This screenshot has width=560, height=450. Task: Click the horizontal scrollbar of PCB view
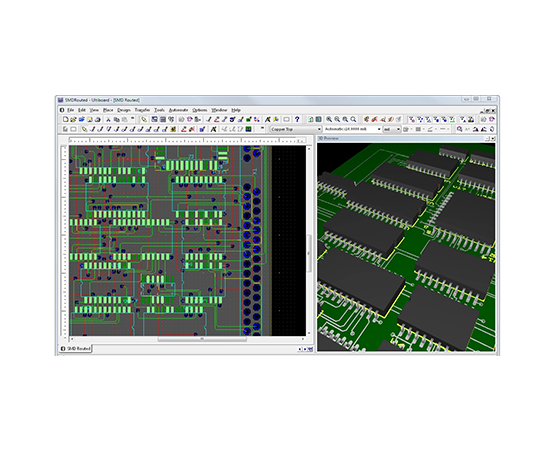pos(187,339)
